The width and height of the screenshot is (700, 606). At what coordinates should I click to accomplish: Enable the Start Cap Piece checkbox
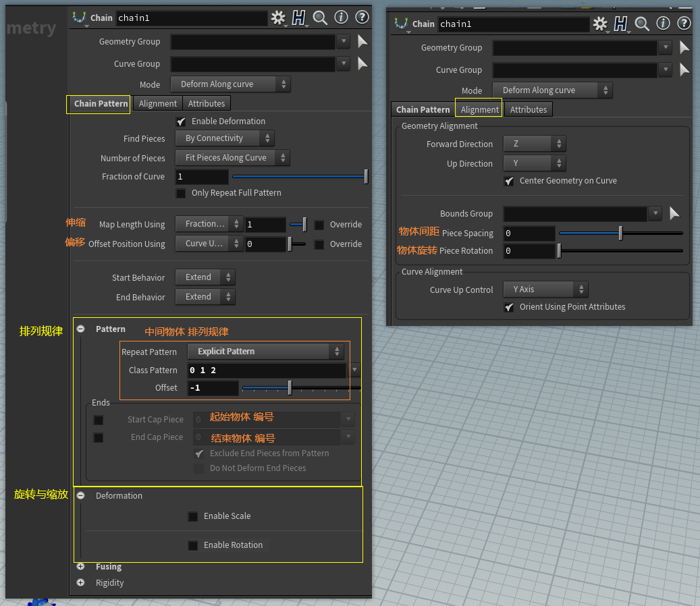98,420
